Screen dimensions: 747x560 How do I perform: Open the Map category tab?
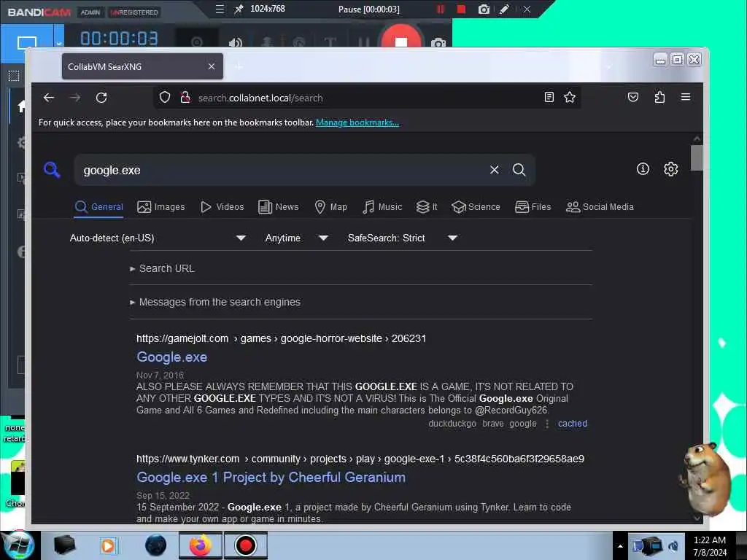331,207
